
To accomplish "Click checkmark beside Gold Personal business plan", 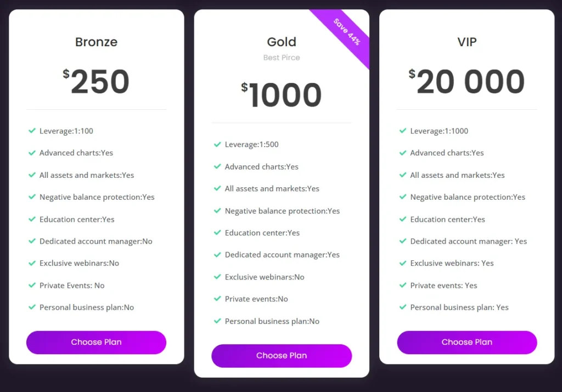I will pos(217,321).
